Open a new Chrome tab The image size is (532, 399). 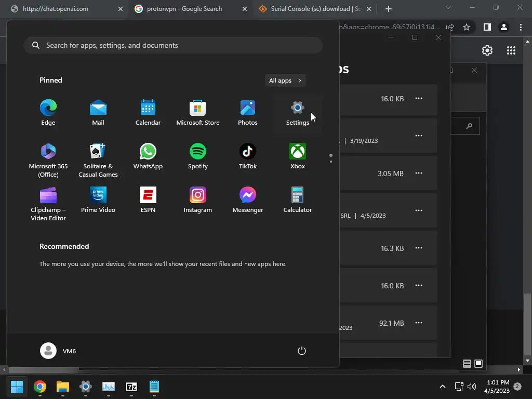pos(389,9)
